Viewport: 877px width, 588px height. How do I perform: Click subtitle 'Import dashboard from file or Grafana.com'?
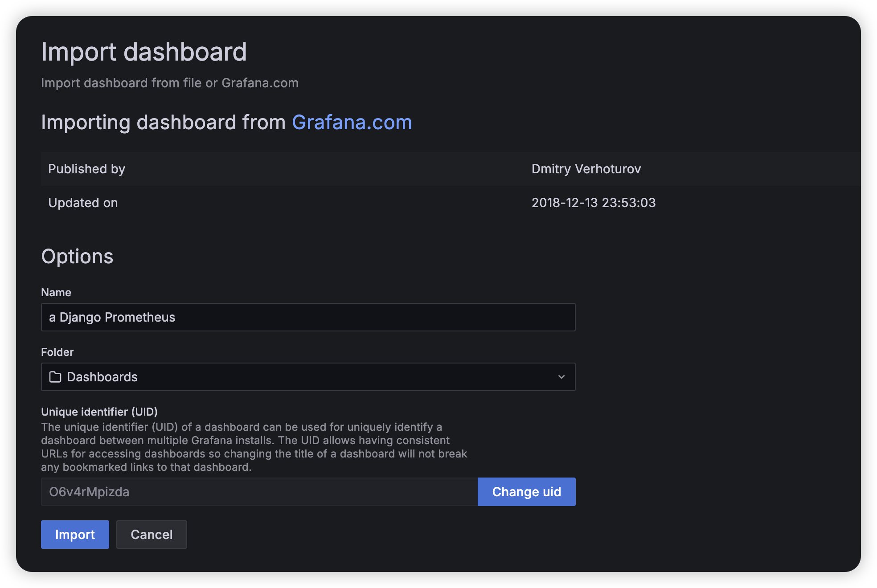point(170,83)
